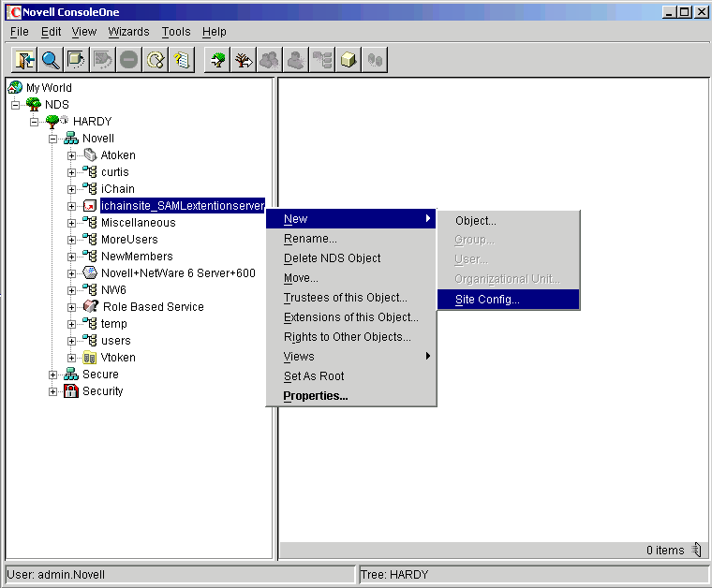Select the Miscellaneous tree item
Viewport: 712px width, 588px height.
pyautogui.click(x=138, y=222)
